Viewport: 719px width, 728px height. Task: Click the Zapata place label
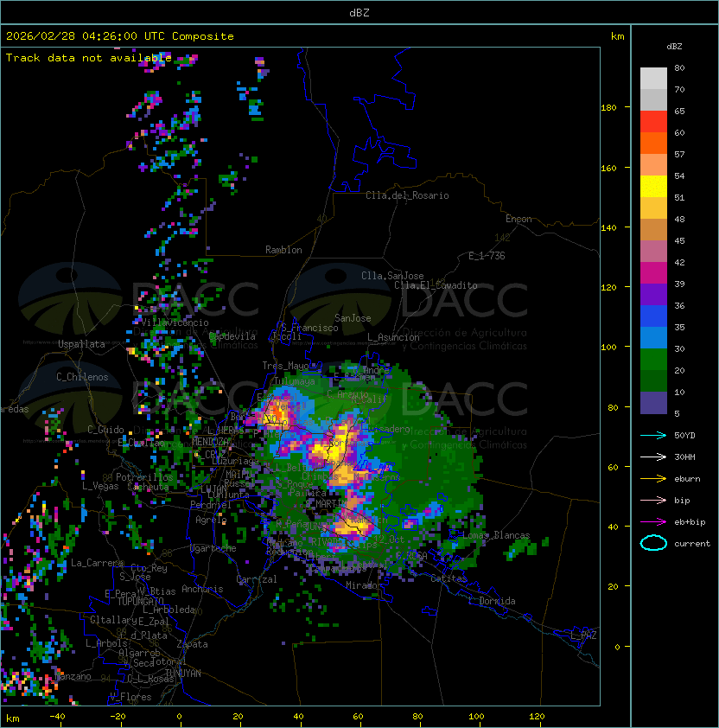click(192, 644)
